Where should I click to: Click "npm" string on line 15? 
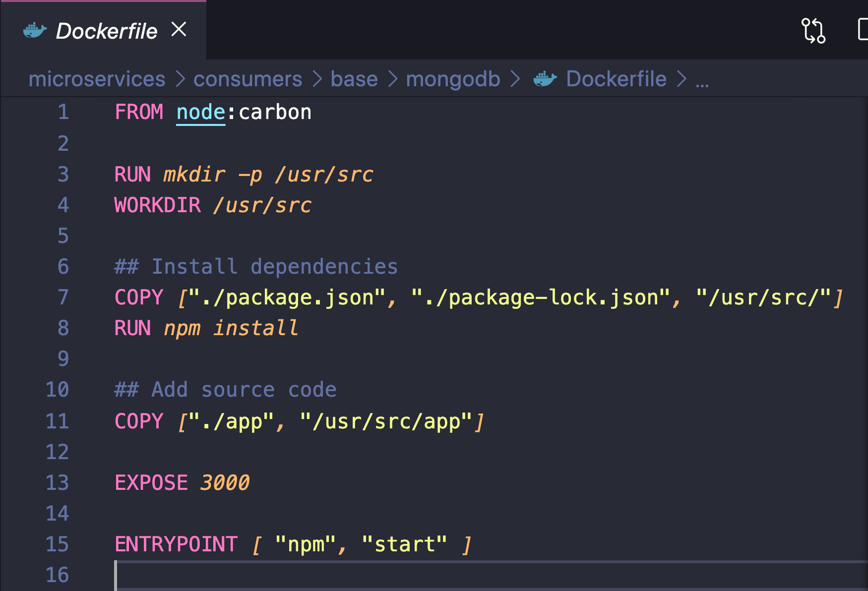[306, 544]
